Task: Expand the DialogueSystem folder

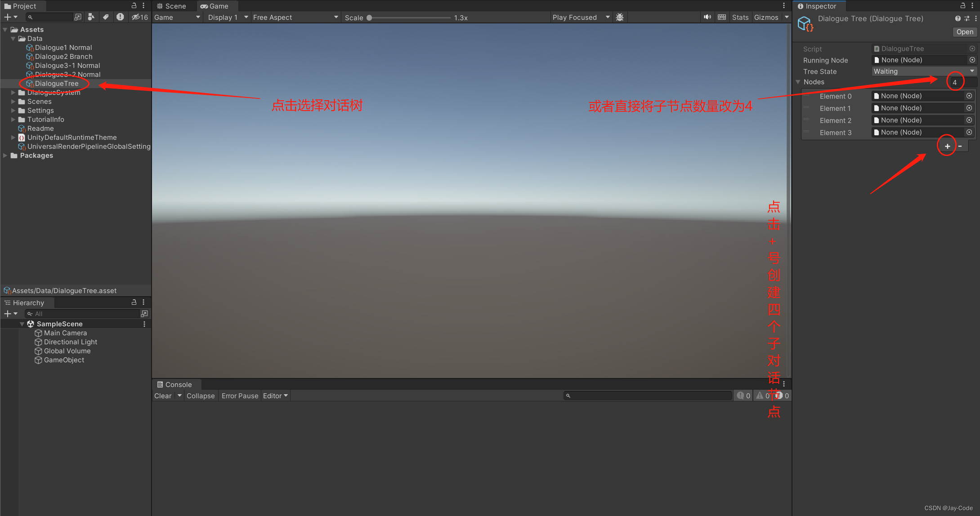Action: point(13,93)
